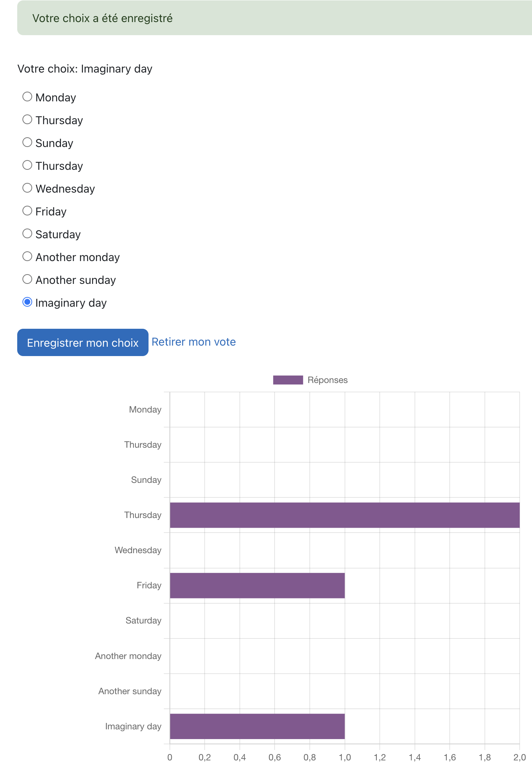Pick the Friday radio button
This screenshot has width=532, height=766.
point(27,211)
